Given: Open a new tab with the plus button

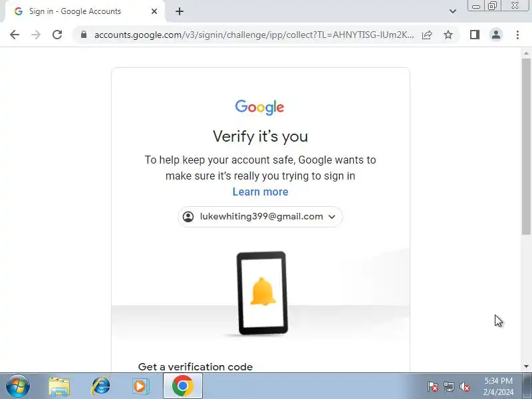Looking at the screenshot, I should (180, 11).
